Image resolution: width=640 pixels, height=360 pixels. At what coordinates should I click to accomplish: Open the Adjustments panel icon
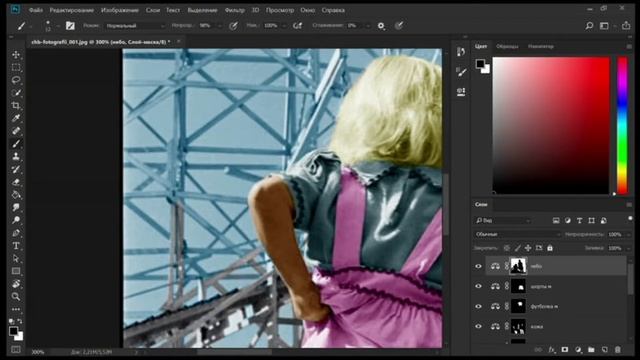(x=461, y=92)
